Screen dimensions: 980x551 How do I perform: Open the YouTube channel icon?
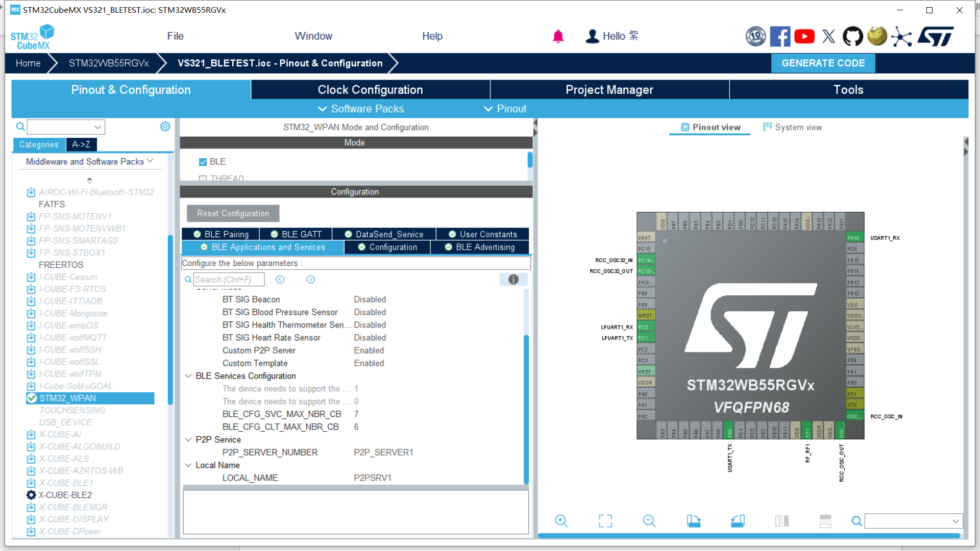click(804, 36)
